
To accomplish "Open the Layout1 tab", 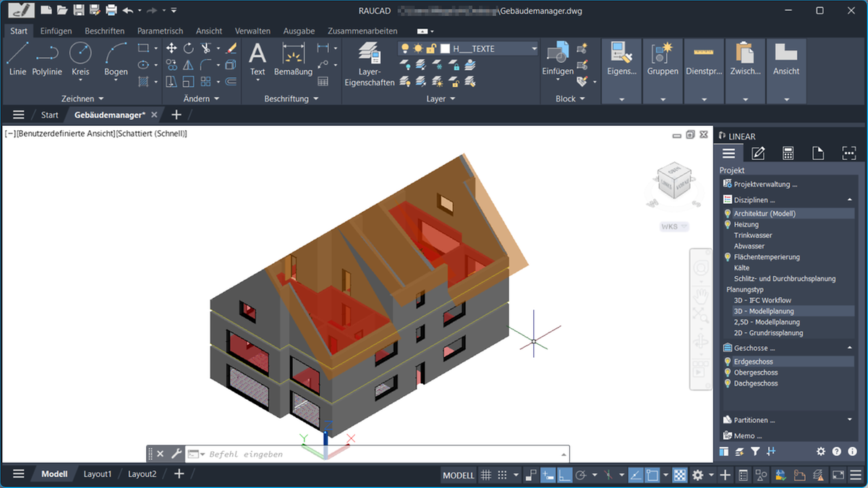I will click(x=97, y=474).
